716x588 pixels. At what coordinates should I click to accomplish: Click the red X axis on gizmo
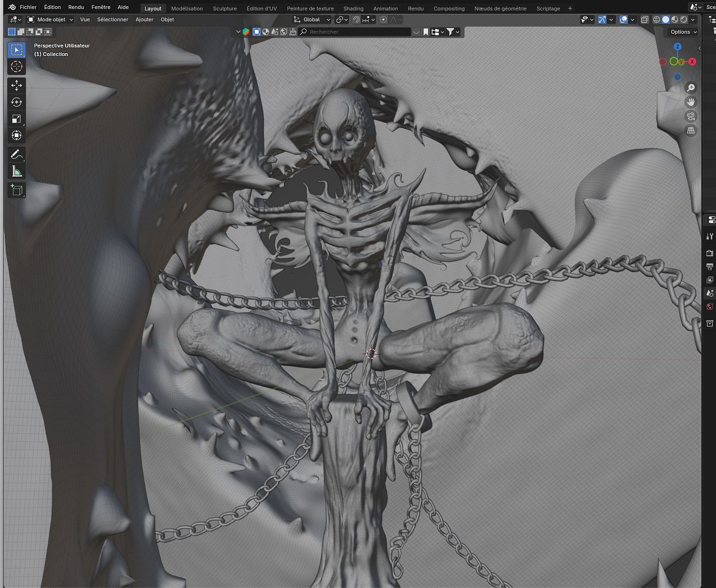(x=692, y=62)
